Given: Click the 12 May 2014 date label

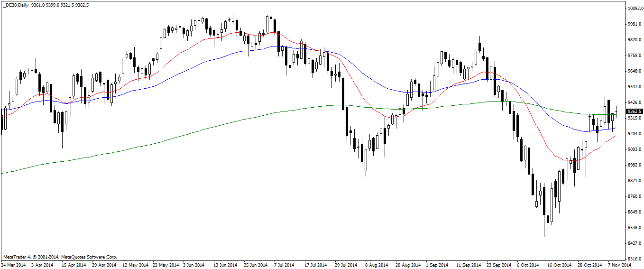Looking at the screenshot, I should point(135,265).
